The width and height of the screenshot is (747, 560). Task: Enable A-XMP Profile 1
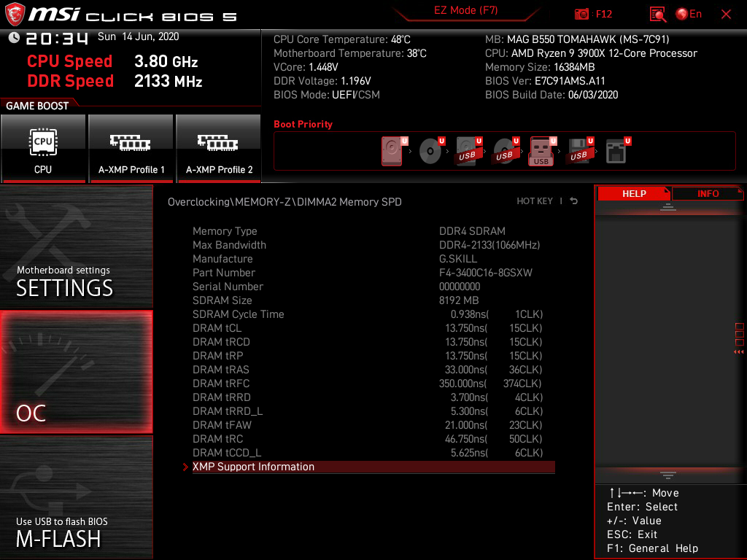point(131,148)
